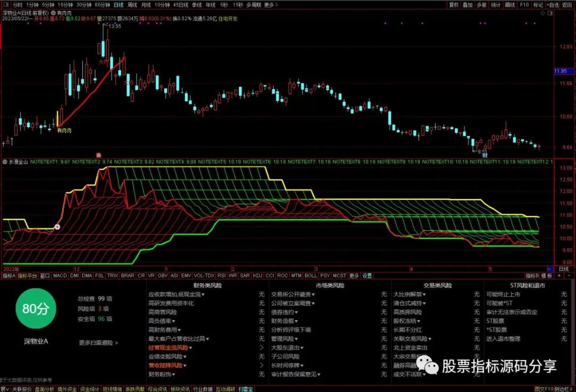Click the red 涨 marker below the candlestick chart
Viewport: 576px width, 392px height.
pyautogui.click(x=99, y=155)
